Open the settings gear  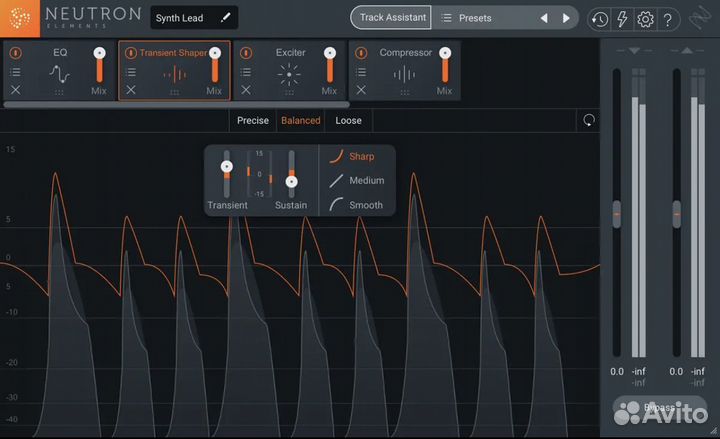(x=645, y=19)
